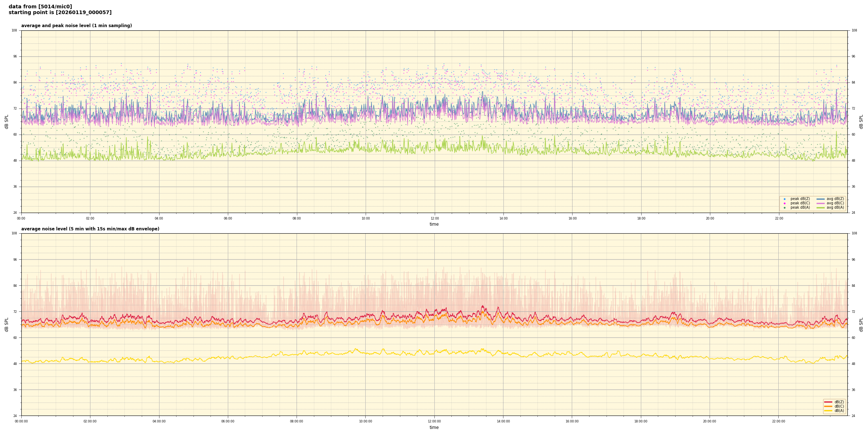Click the starting point timestamp text
This screenshot has width=868, height=434.
[60, 13]
